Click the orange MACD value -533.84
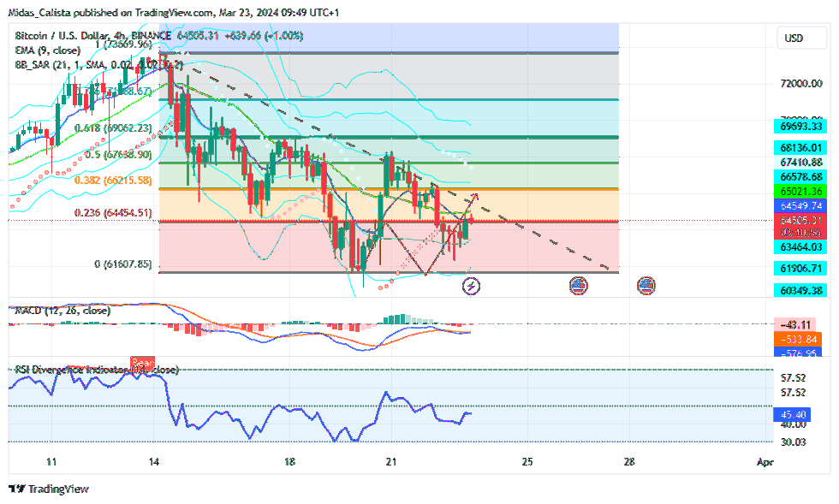 pos(798,339)
